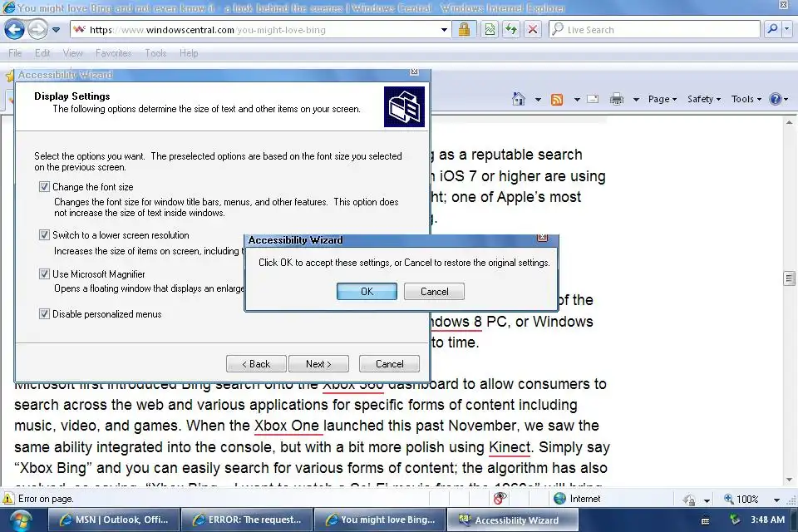Screen dimensions: 798x532
Task: Click in the Live Search box
Action: (654, 30)
